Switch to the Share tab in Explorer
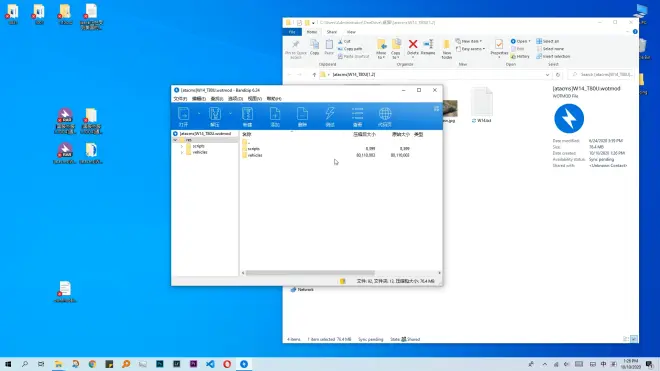660x371 pixels. point(332,32)
